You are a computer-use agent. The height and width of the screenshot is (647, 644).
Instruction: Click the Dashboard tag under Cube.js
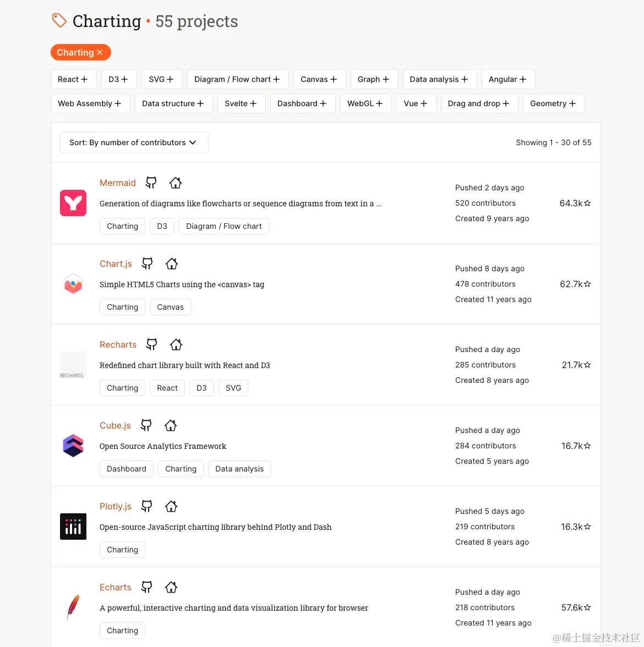127,469
